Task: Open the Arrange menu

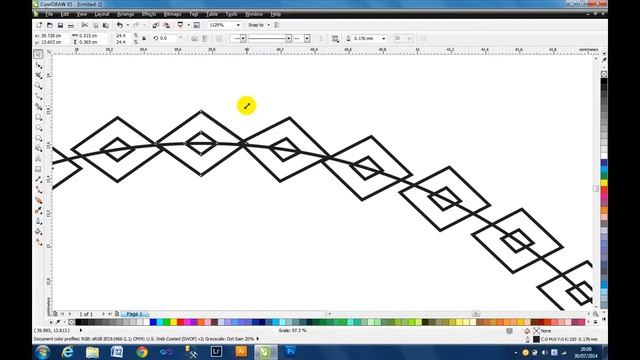Action: pyautogui.click(x=125, y=14)
